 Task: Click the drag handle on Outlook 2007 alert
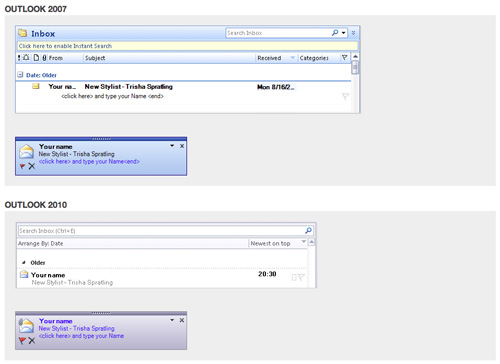pos(101,139)
